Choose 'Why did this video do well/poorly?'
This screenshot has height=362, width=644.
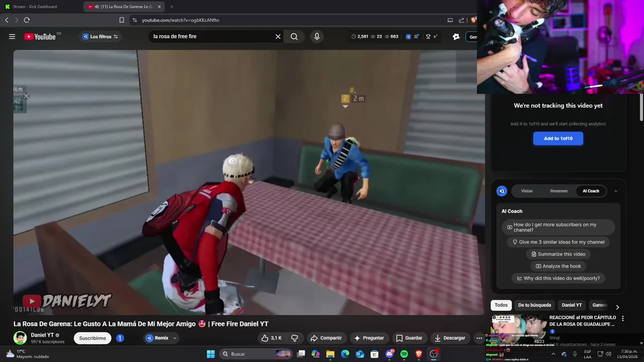pyautogui.click(x=558, y=278)
